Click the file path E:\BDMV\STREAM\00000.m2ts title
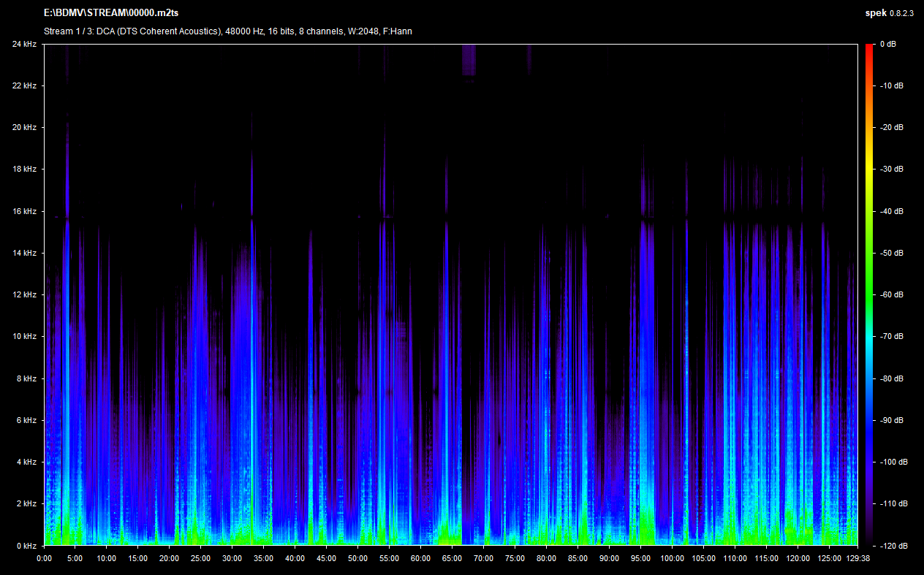Image resolution: width=924 pixels, height=575 pixels. tap(111, 13)
